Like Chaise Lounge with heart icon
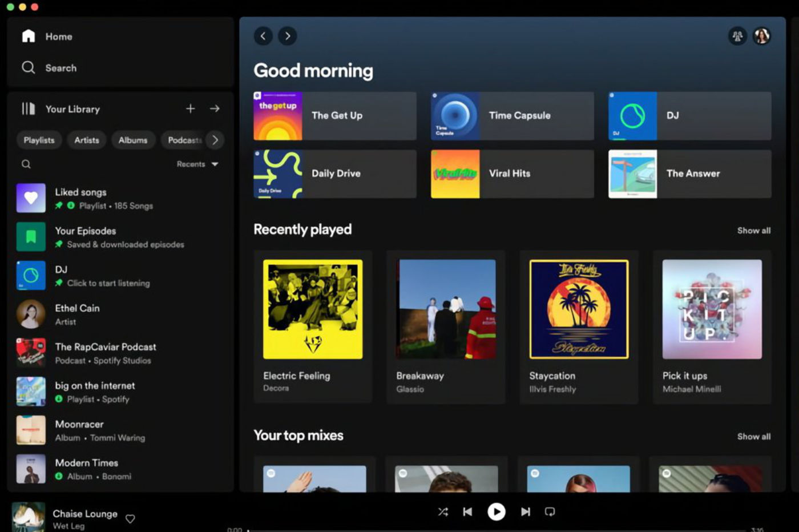The height and width of the screenshot is (532, 799). click(x=130, y=519)
